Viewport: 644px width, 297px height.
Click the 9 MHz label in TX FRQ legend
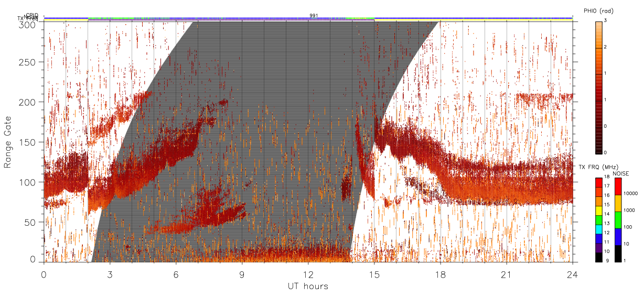(x=607, y=260)
